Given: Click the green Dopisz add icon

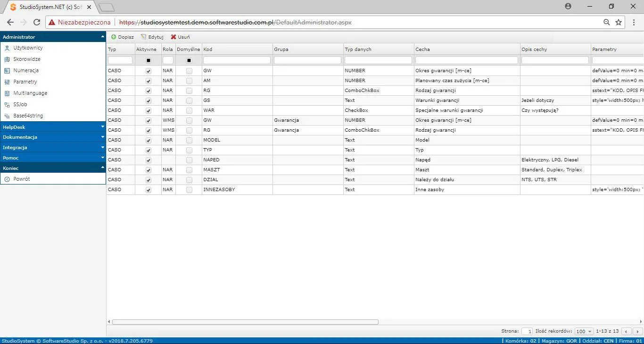Looking at the screenshot, I should click(114, 37).
